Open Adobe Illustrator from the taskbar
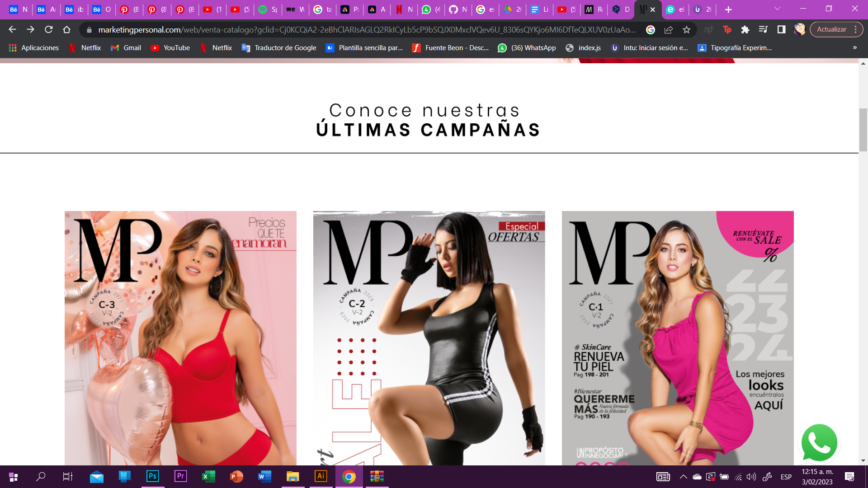The image size is (868, 488). (321, 477)
